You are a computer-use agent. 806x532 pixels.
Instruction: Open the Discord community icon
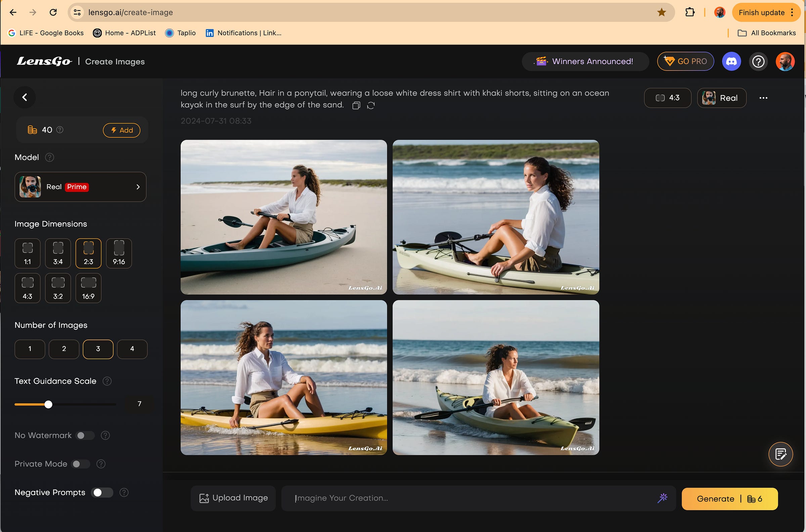731,61
